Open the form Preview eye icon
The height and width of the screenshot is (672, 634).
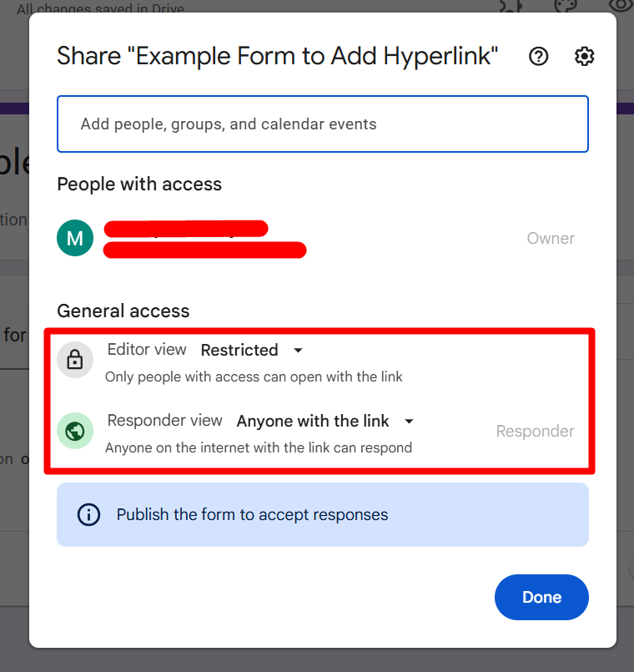pos(620,5)
